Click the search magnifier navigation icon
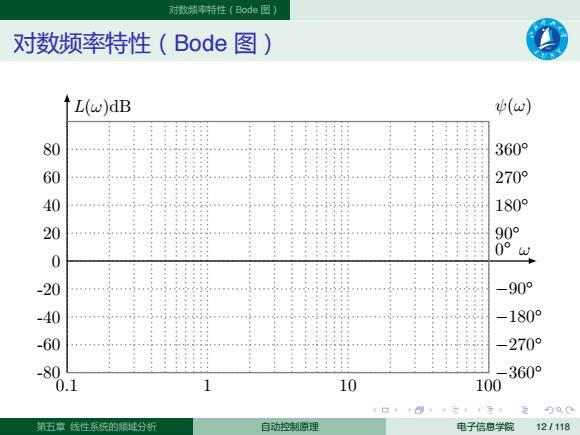 point(560,410)
